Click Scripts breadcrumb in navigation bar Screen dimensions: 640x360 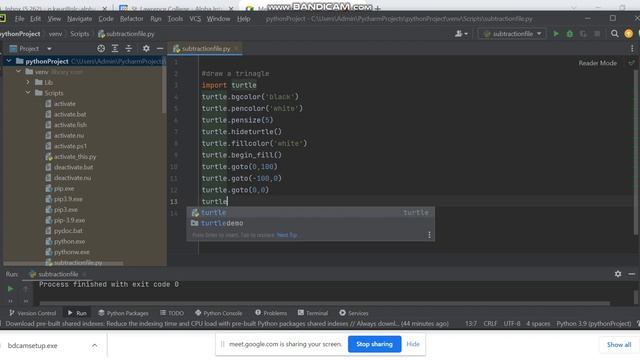click(x=80, y=34)
